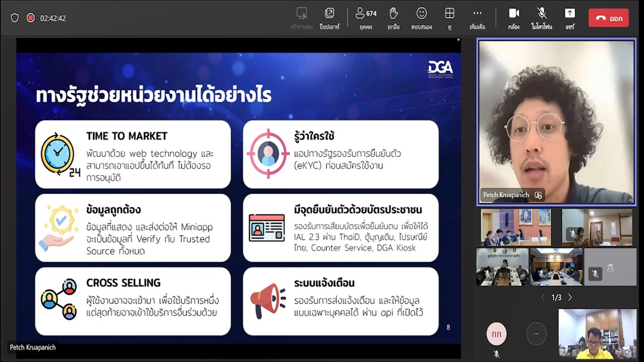Leave the meeting with the red ออก button
Viewport: 644px width, 362px height.
coord(608,18)
